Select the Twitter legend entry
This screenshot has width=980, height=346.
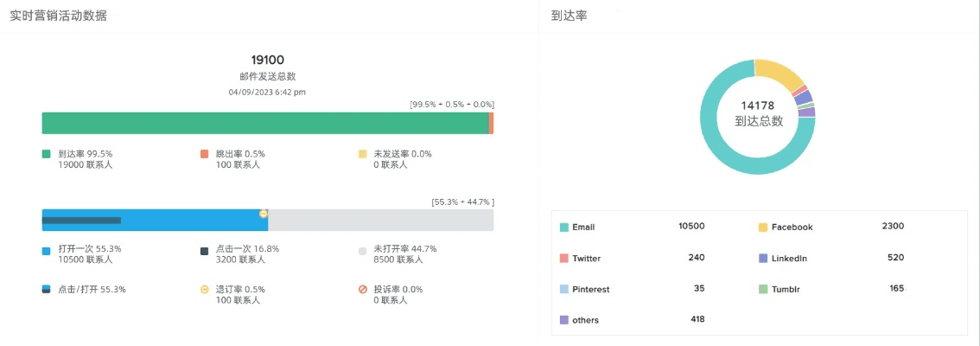[x=586, y=259]
